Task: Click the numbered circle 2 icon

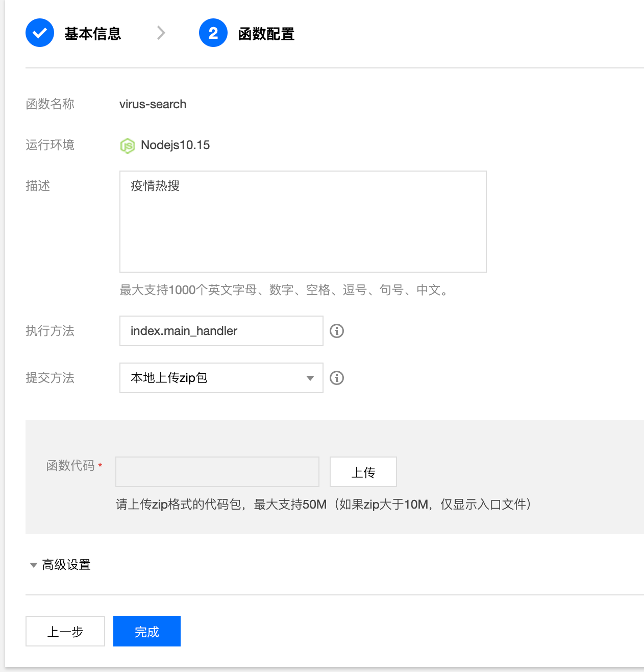Action: (213, 33)
